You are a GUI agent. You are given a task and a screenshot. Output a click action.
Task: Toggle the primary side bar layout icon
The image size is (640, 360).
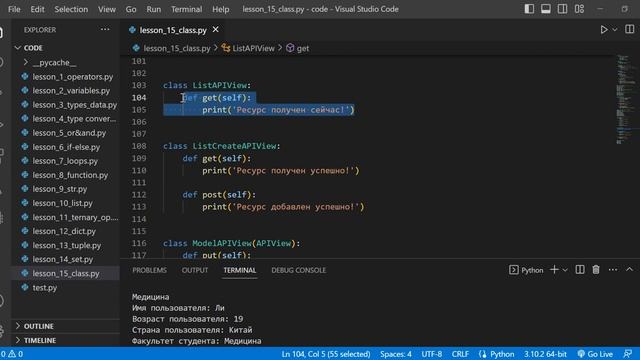point(529,9)
